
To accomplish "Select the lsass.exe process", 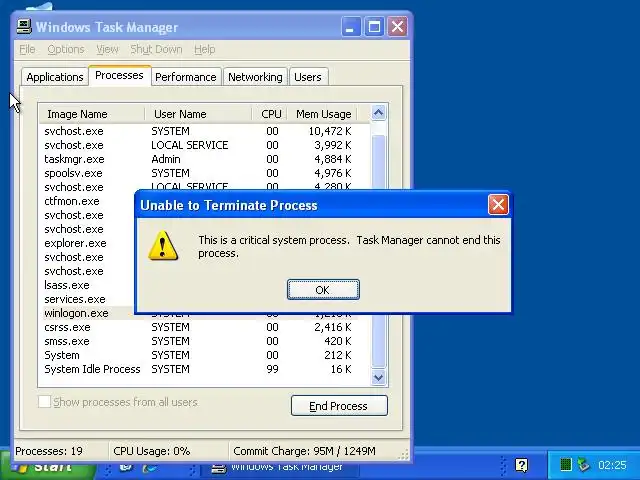I will [67, 285].
